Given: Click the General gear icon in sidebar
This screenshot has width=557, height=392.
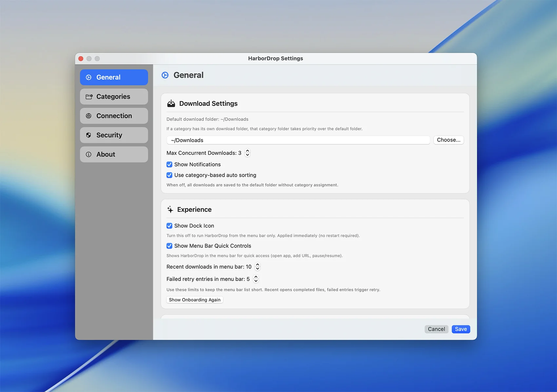Looking at the screenshot, I should pos(88,77).
